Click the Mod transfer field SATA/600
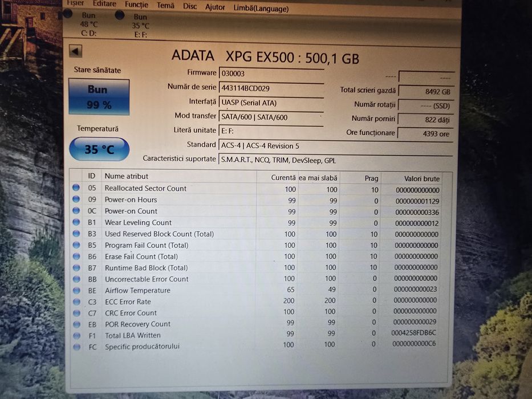 coord(271,117)
